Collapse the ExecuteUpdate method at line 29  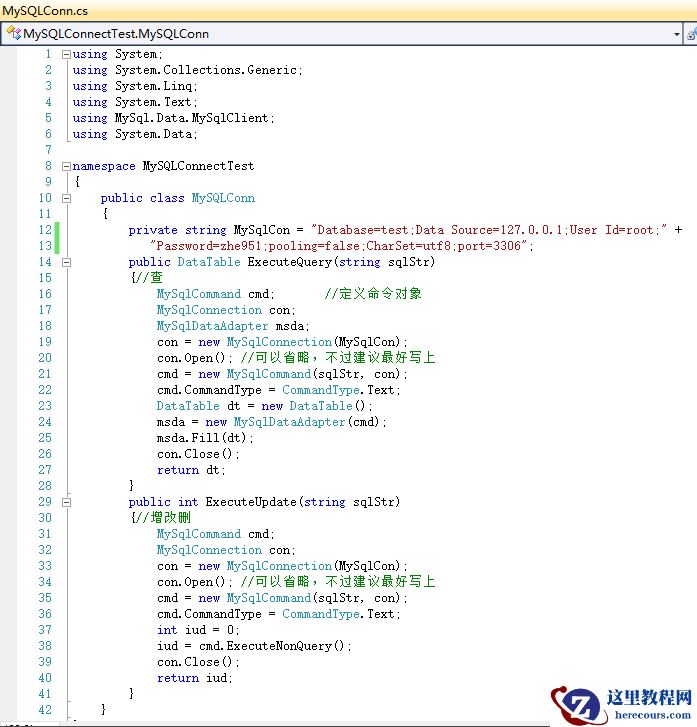pyautogui.click(x=66, y=502)
